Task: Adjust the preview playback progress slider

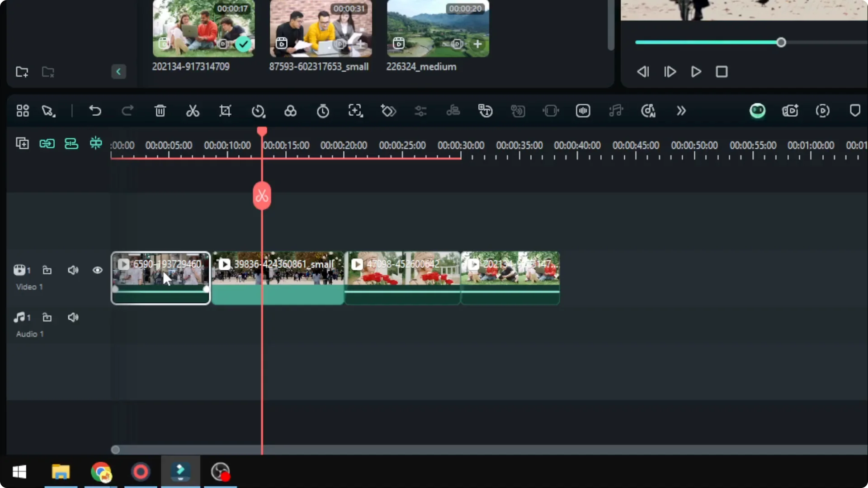Action: point(781,42)
